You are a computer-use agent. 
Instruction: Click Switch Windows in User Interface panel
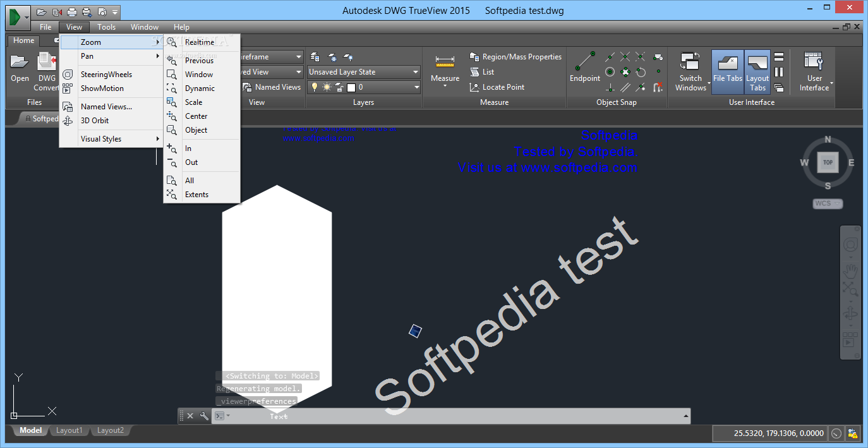[690, 71]
